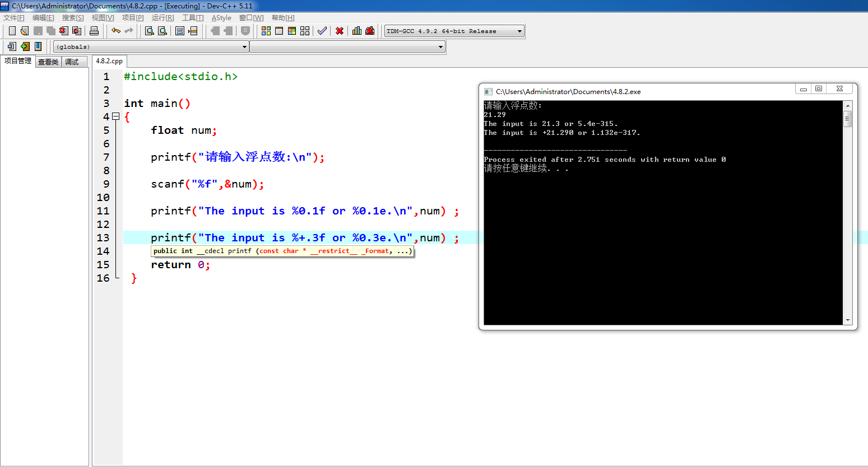Click the scanf("%f",&num); line
The width and height of the screenshot is (868, 467).
tap(207, 184)
